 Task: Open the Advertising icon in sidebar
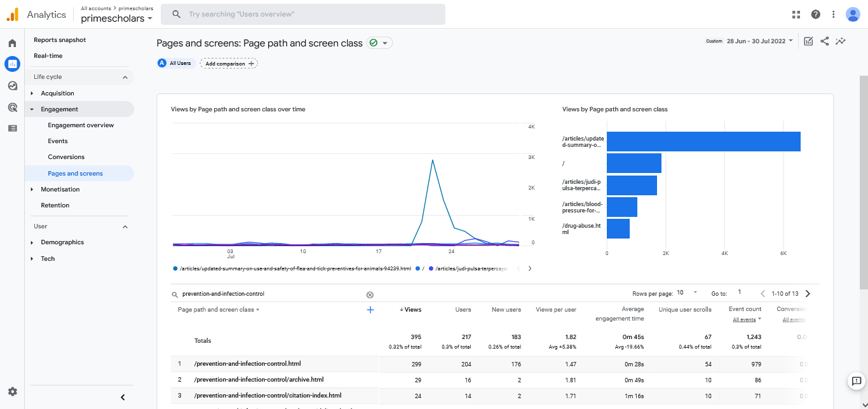point(12,107)
